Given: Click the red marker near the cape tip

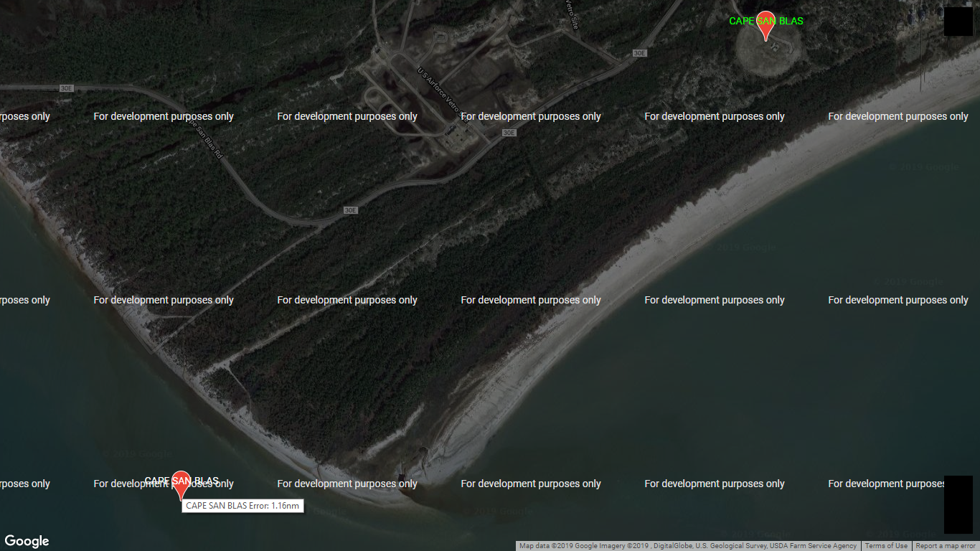Looking at the screenshot, I should click(182, 481).
